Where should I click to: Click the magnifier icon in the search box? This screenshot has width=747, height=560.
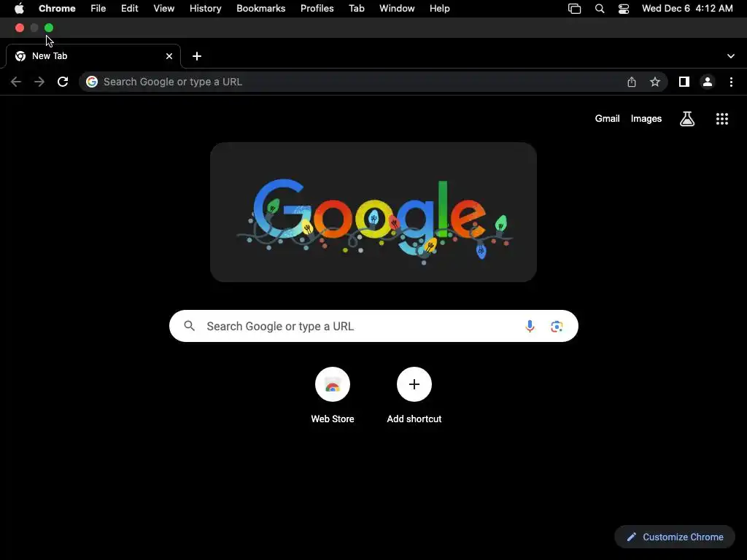pos(190,326)
